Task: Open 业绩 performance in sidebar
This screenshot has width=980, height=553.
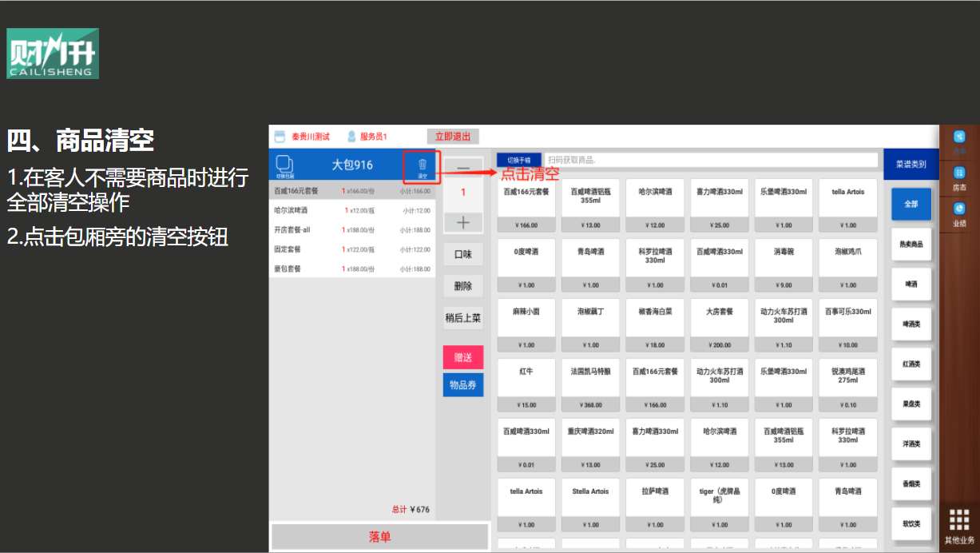Action: coord(959,214)
